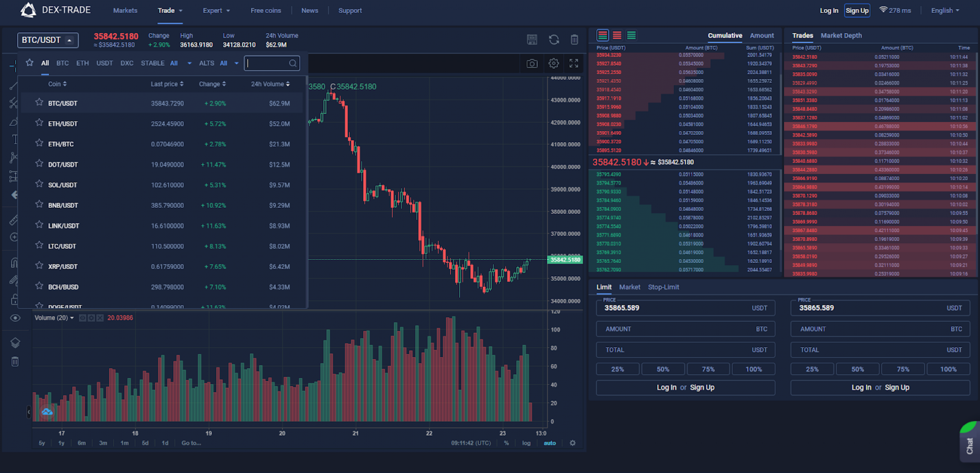Take a chart screenshot with the camera icon
This screenshot has height=473, width=980.
(x=532, y=63)
